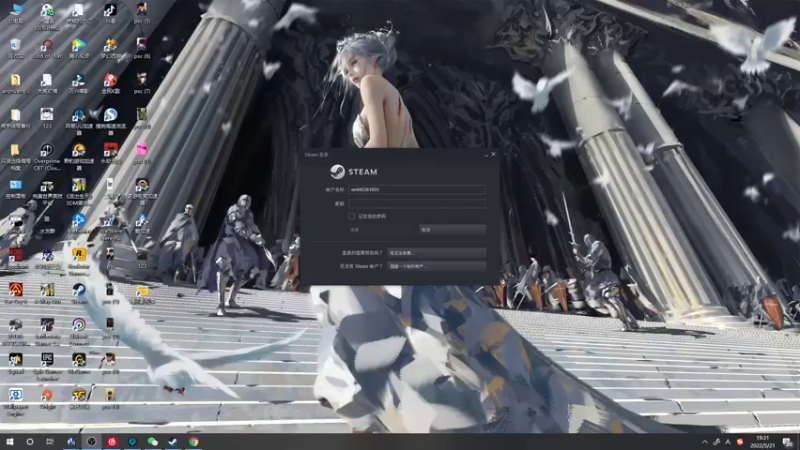Close the Steam login window
This screenshot has width=800, height=450.
493,154
